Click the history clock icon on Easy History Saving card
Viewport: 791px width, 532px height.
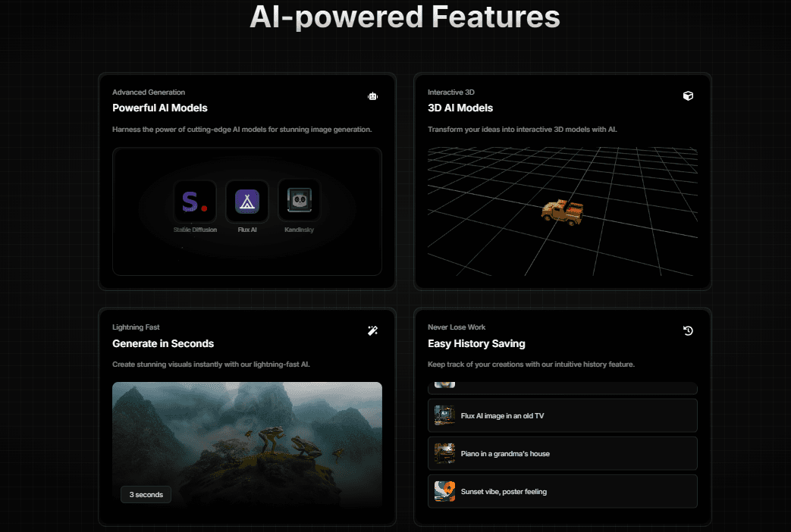688,331
